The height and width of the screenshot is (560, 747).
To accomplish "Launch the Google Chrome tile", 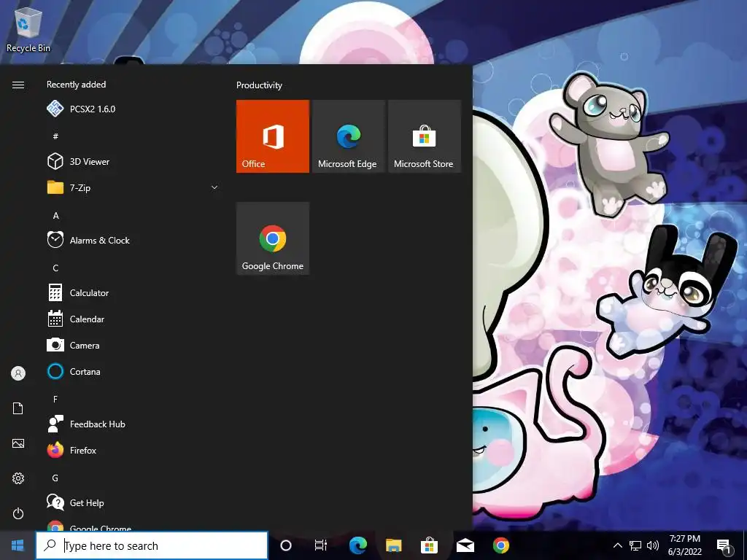I will (273, 238).
